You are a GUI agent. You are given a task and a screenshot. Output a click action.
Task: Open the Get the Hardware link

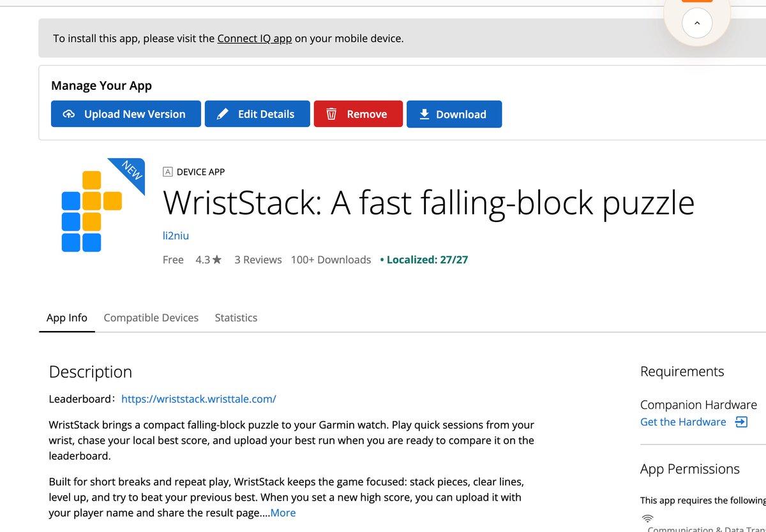[683, 422]
